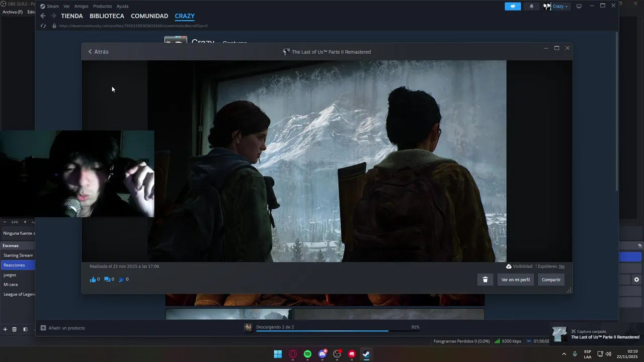Open Discord from the taskbar
Viewport: 644px width, 362px height.
click(323, 354)
